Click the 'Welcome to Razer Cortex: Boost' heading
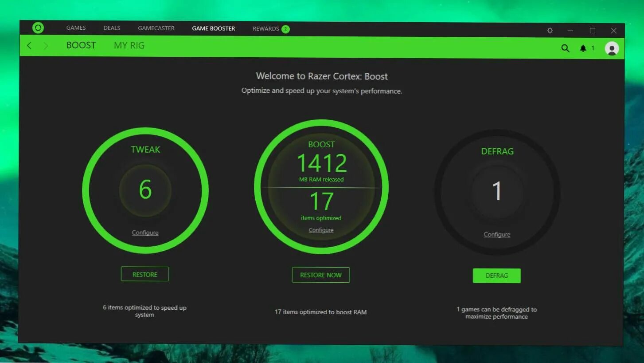The height and width of the screenshot is (363, 644). coord(322,76)
